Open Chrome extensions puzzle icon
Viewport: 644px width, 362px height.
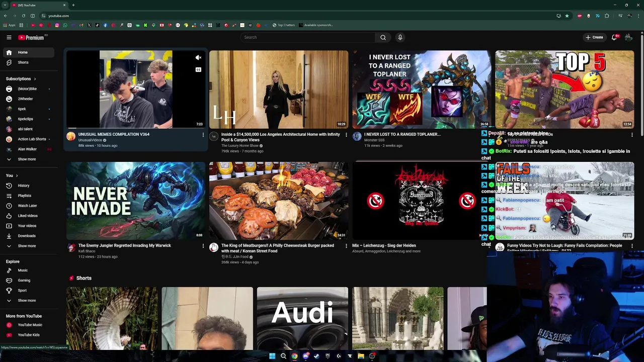tap(607, 16)
